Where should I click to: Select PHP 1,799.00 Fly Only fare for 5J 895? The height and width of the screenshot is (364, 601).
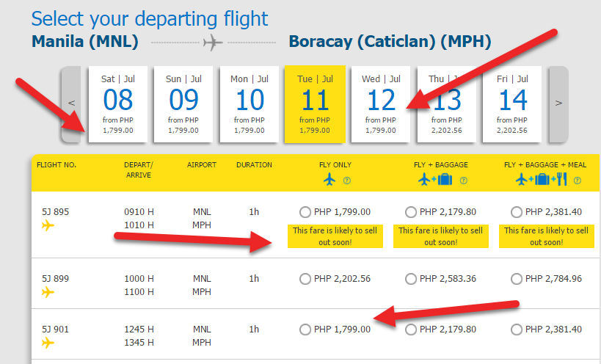point(305,212)
